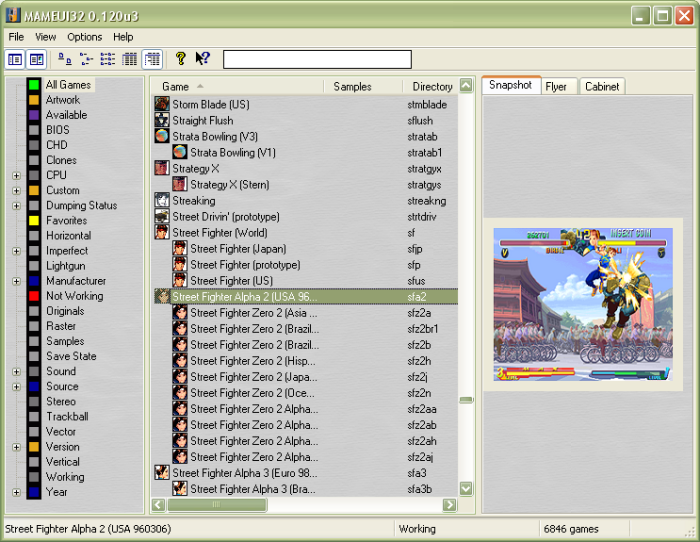Expand the Manufacturer folder

17,281
